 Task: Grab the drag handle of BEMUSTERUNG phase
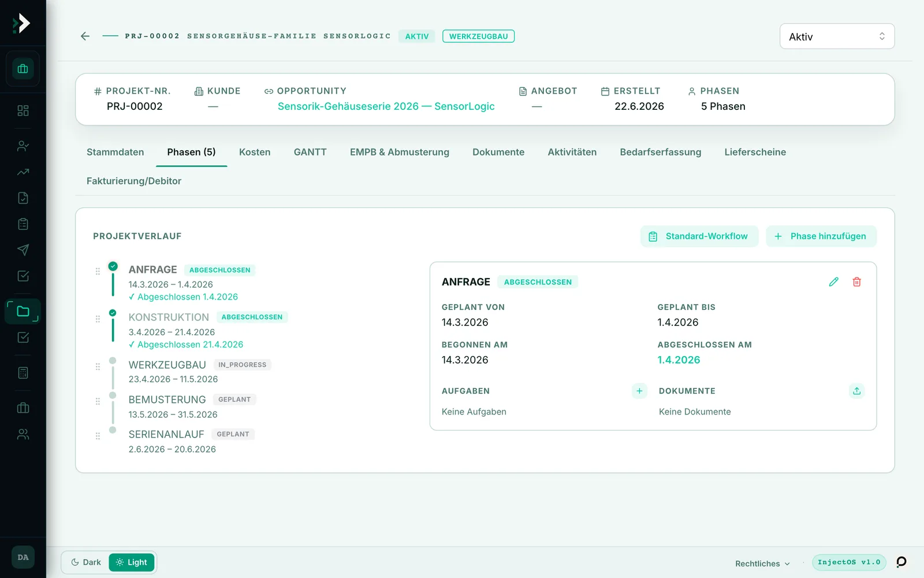[x=98, y=401]
